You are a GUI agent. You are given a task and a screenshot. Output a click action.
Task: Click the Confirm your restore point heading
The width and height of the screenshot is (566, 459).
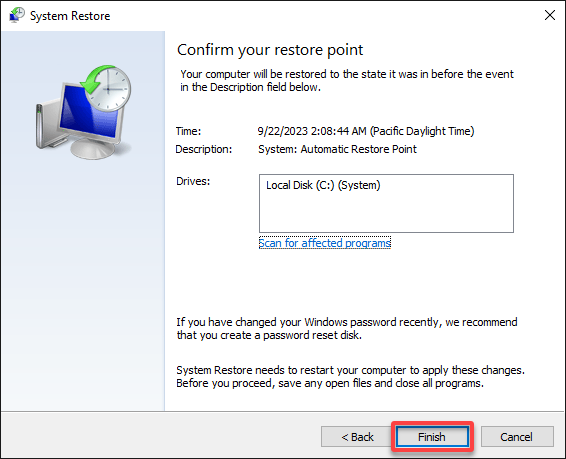[x=270, y=50]
